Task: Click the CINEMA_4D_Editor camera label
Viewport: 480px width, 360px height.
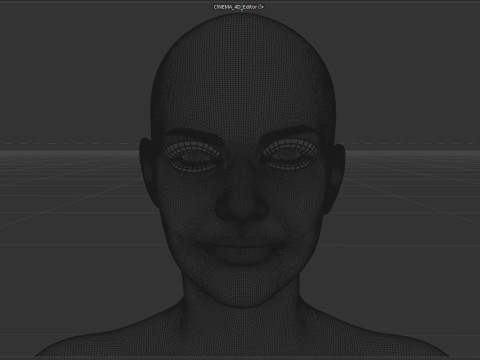Action: [x=235, y=7]
